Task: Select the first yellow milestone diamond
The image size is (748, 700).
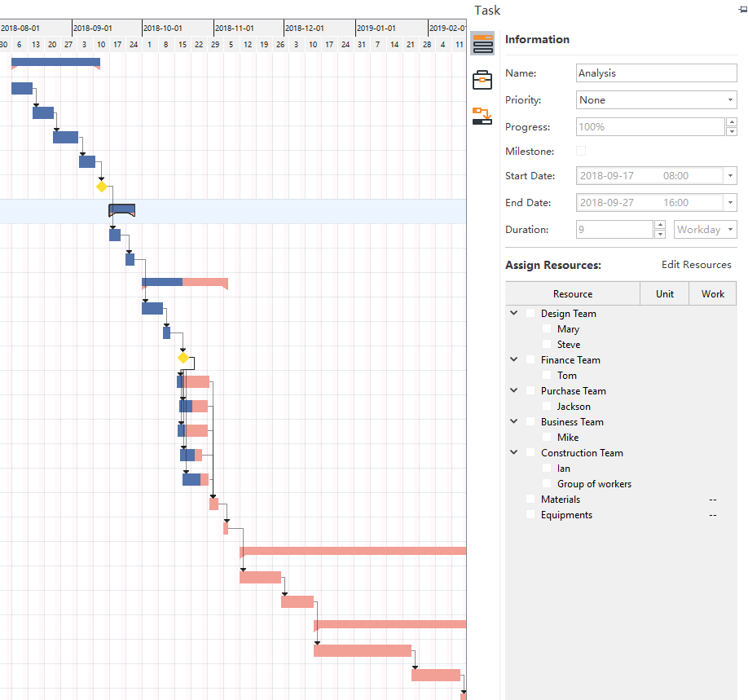Action: pos(102,187)
